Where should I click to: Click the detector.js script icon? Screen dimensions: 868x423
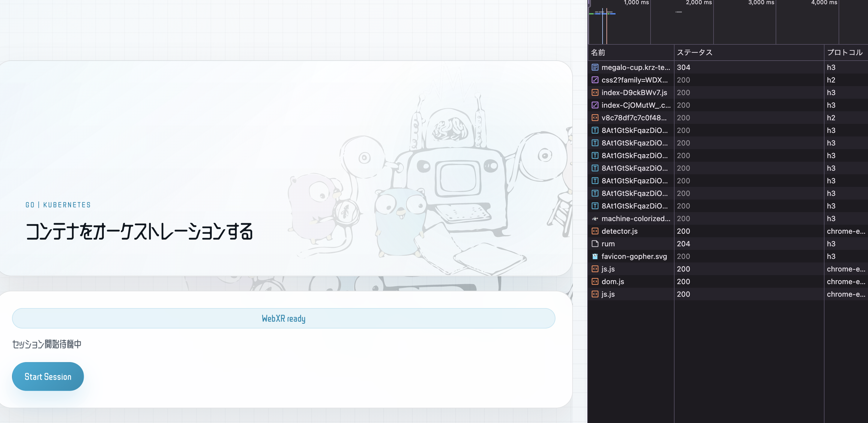595,231
